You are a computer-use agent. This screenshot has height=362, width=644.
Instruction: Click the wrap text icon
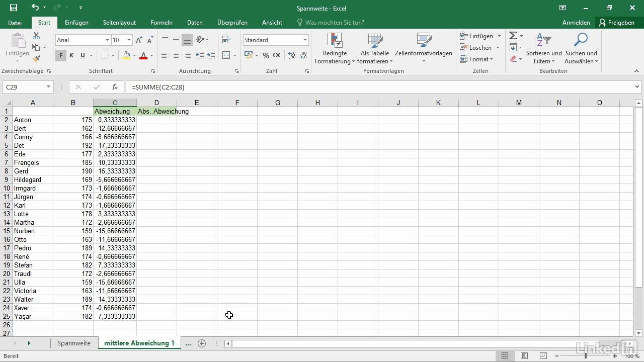tap(226, 40)
